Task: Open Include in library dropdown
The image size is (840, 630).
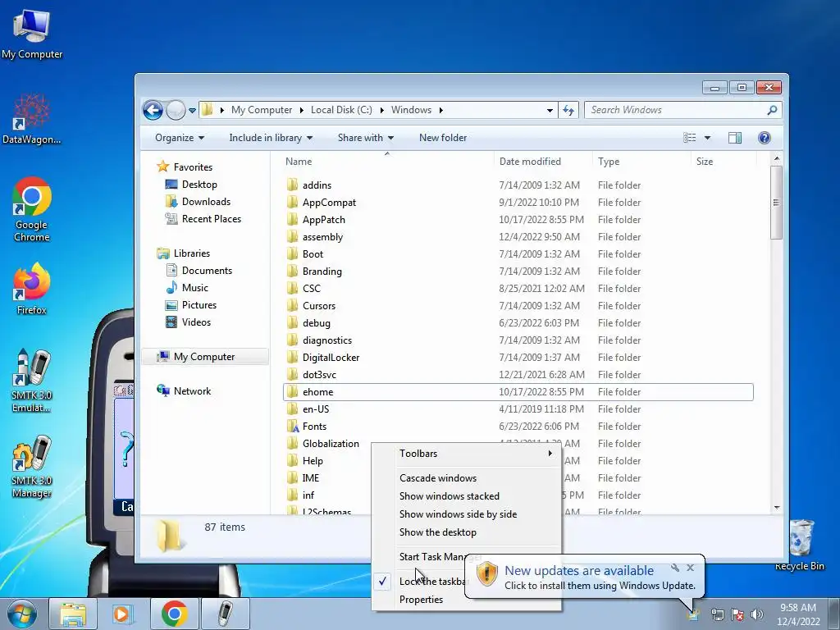Action: (x=271, y=138)
